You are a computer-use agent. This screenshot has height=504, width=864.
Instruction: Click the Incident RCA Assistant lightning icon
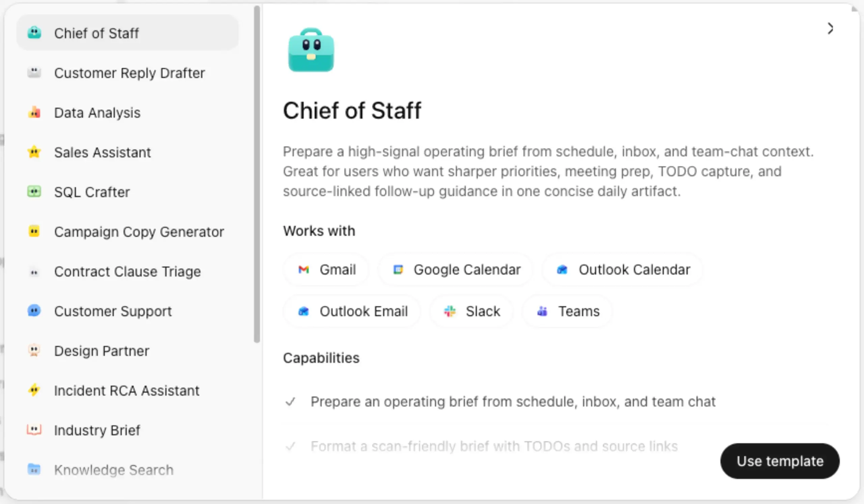click(34, 390)
